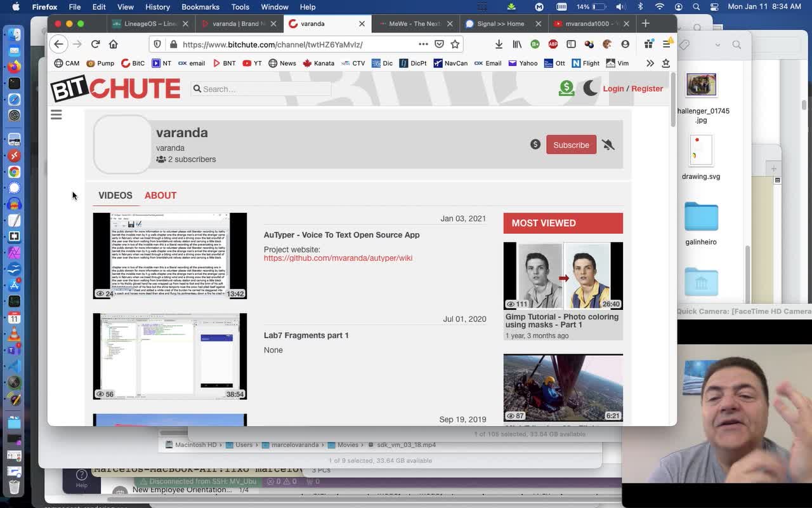The height and width of the screenshot is (508, 812).
Task: Open BitChute left sidebar hamburger menu
Action: point(56,114)
